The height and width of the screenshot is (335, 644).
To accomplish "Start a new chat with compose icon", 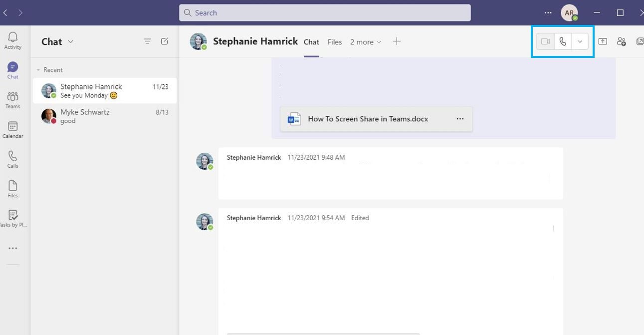I will point(165,41).
